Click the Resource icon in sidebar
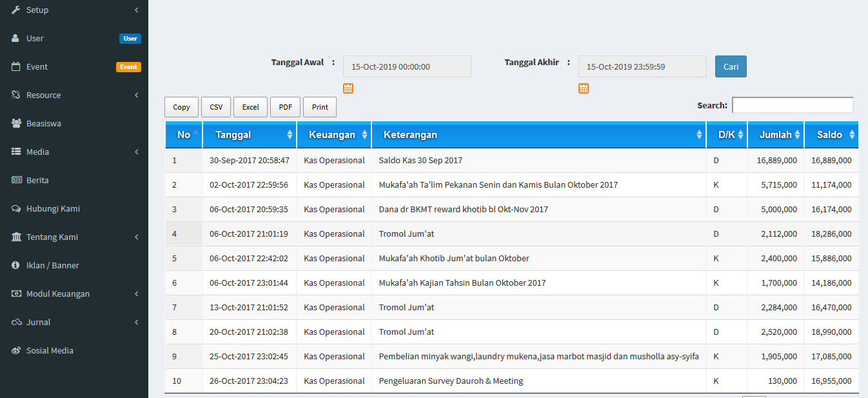 (x=16, y=95)
